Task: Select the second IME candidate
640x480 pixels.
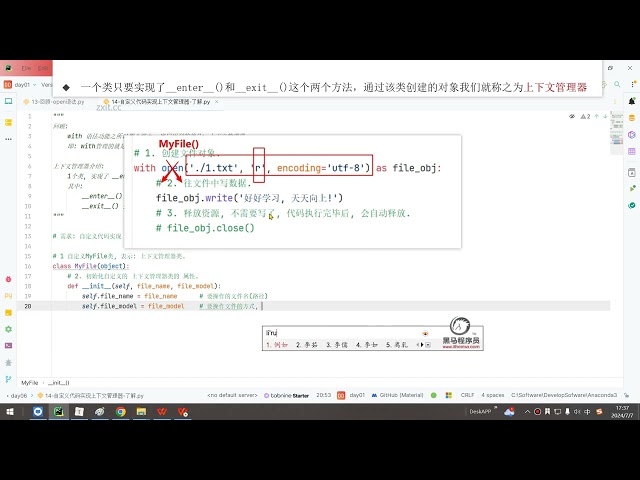Action: pos(307,345)
